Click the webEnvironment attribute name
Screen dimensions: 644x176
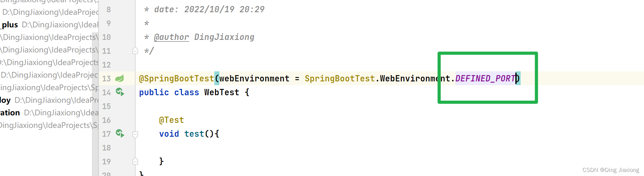(x=254, y=78)
